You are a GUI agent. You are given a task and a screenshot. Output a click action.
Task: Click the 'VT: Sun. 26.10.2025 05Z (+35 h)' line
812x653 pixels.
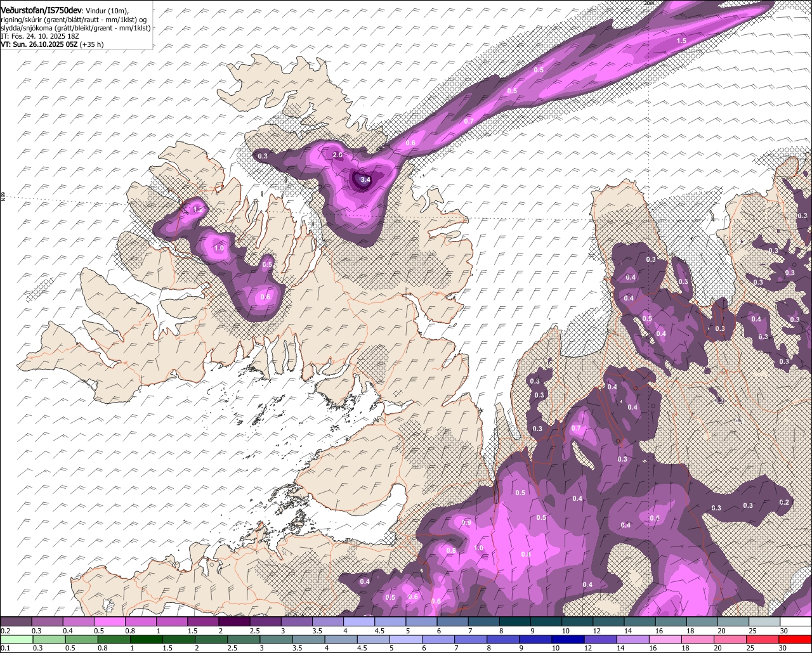tap(52, 44)
